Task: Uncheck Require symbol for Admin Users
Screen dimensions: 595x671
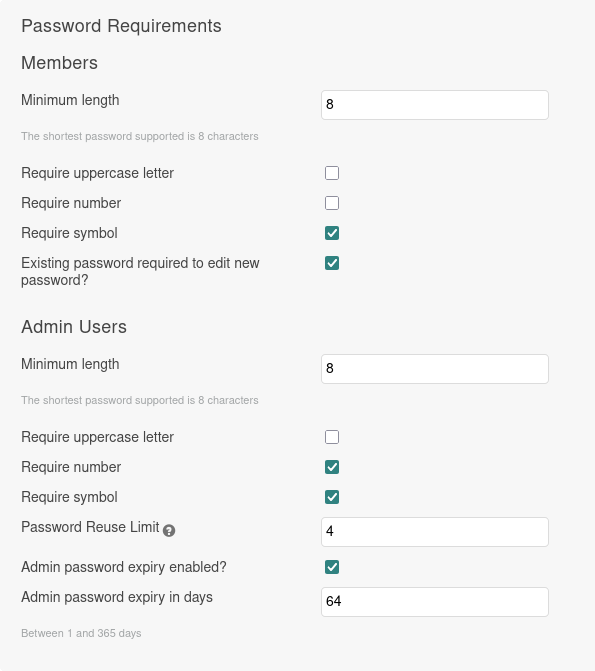Action: [x=332, y=497]
